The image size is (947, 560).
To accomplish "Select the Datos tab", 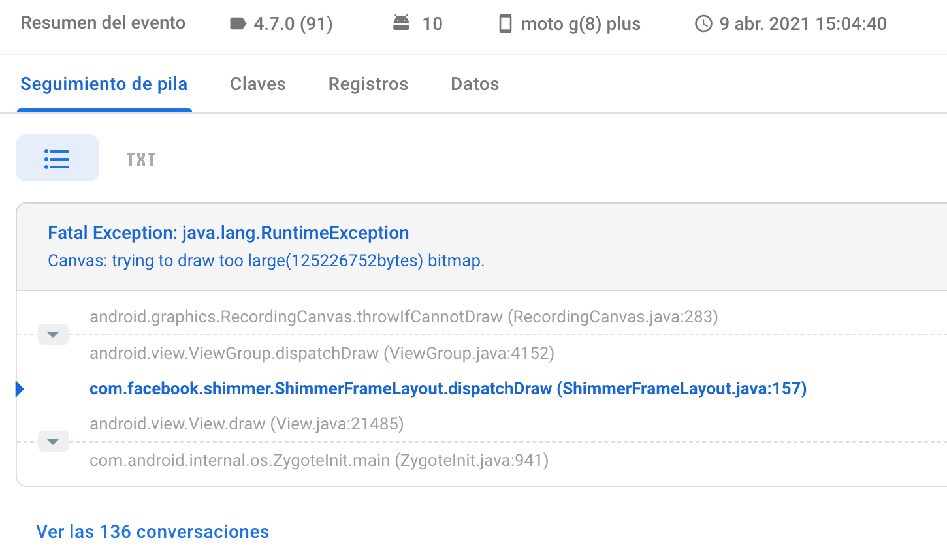I will [x=475, y=84].
